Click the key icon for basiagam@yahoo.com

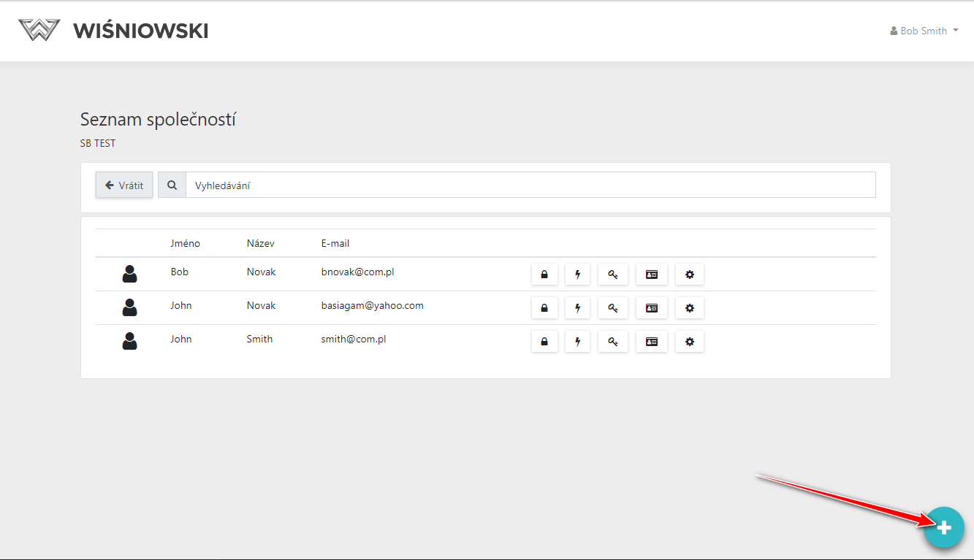(612, 308)
